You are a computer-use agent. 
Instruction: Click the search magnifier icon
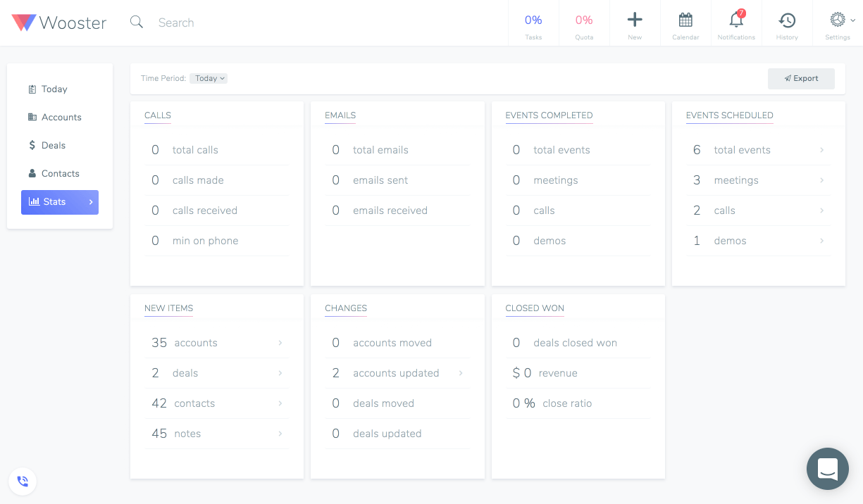(x=137, y=23)
